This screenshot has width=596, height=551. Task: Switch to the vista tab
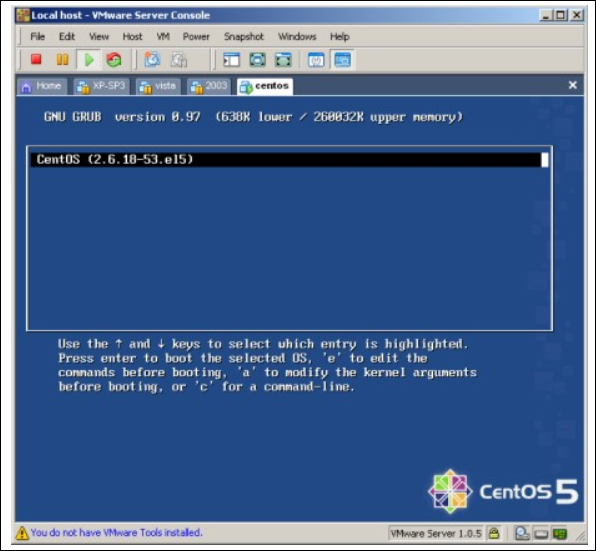tap(158, 86)
